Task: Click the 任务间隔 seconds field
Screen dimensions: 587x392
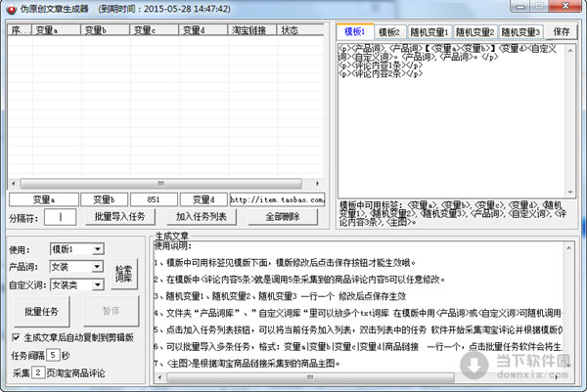Action: point(53,355)
